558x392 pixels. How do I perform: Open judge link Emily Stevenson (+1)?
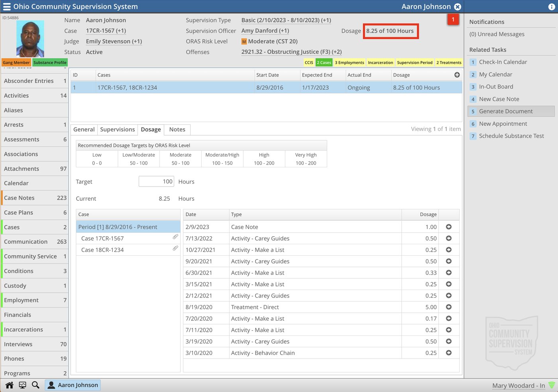click(x=114, y=41)
